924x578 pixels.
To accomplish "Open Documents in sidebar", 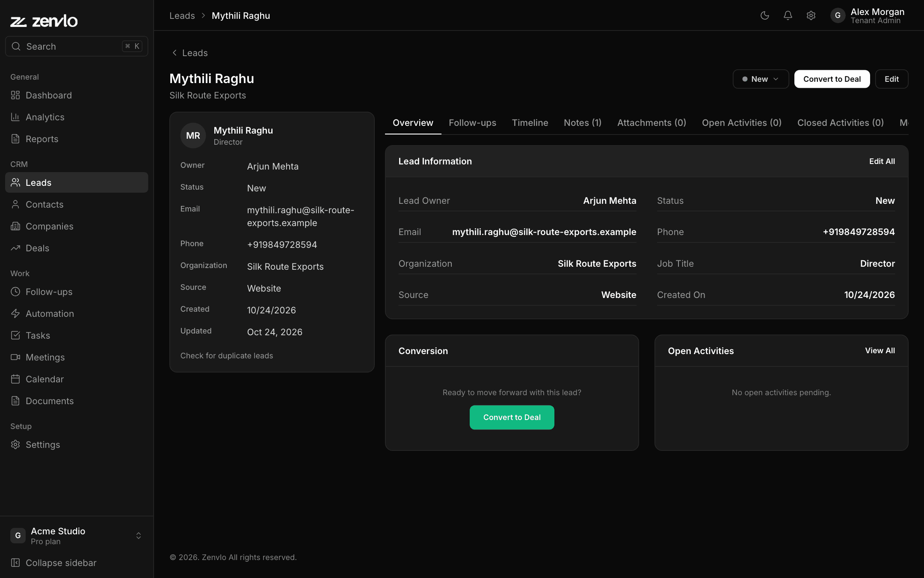I will [x=77, y=401].
